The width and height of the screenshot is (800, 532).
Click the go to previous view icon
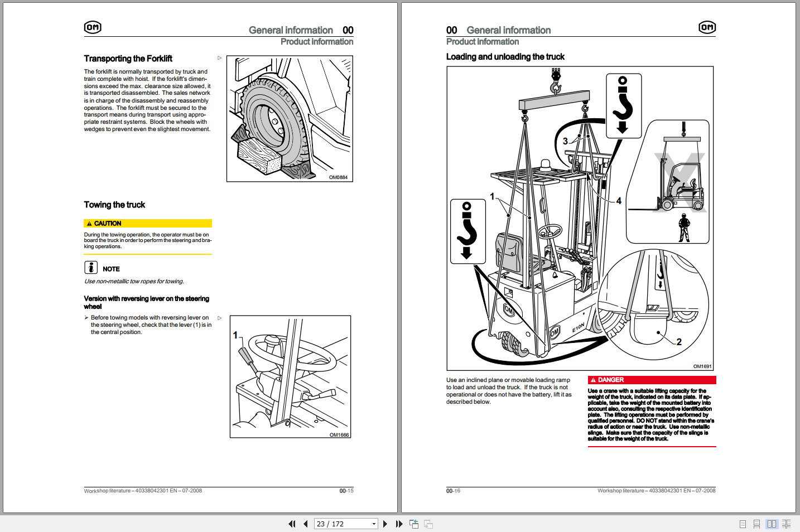(x=414, y=524)
